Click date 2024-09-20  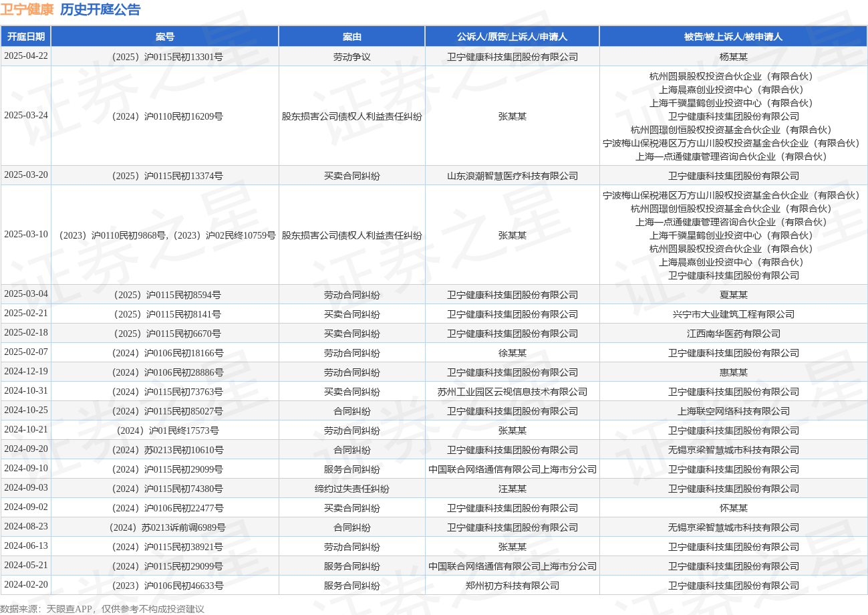pyautogui.click(x=26, y=449)
